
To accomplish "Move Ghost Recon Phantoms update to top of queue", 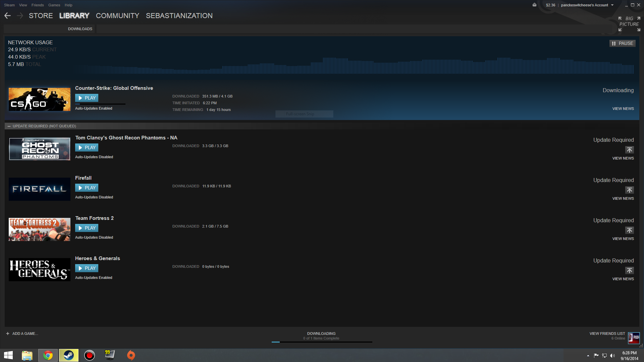I will coord(630,150).
